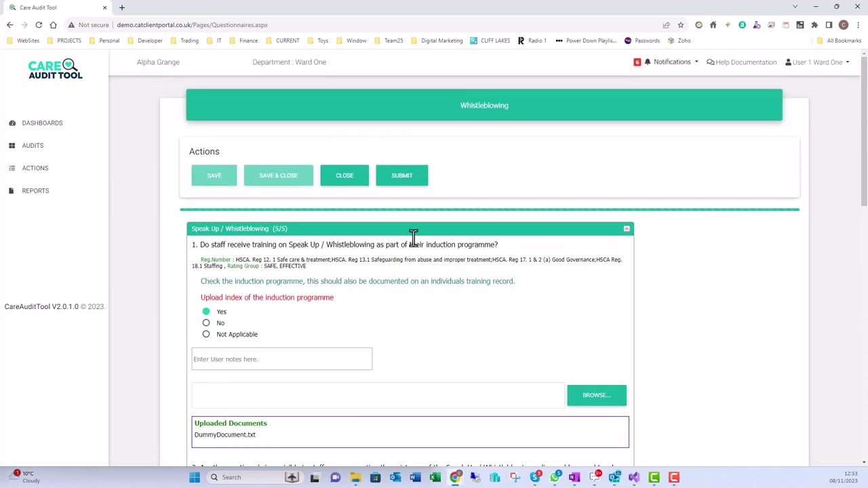The image size is (868, 488).
Task: Open the Chrome profile avatar
Action: click(844, 25)
